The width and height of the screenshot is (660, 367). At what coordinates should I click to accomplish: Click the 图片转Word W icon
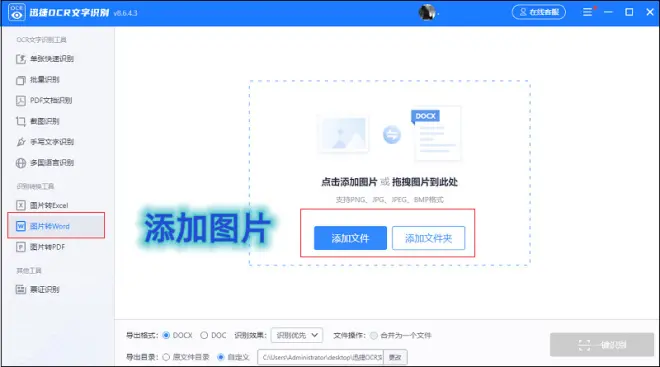click(21, 226)
